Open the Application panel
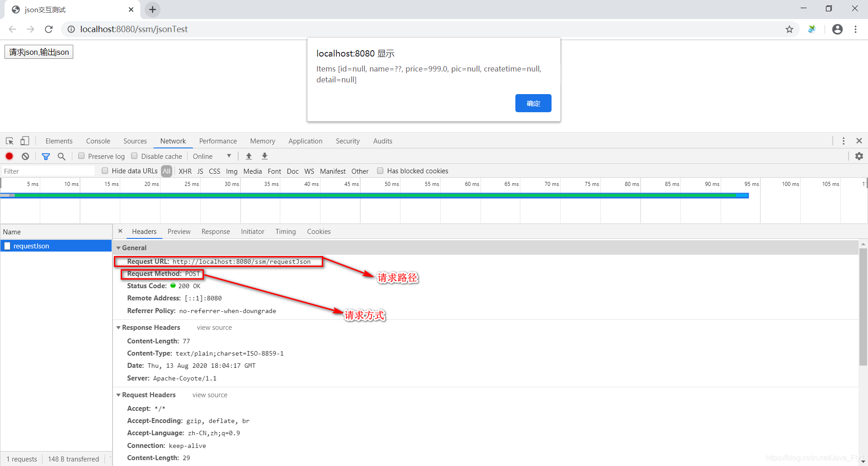Image resolution: width=868 pixels, height=466 pixels. tap(306, 141)
